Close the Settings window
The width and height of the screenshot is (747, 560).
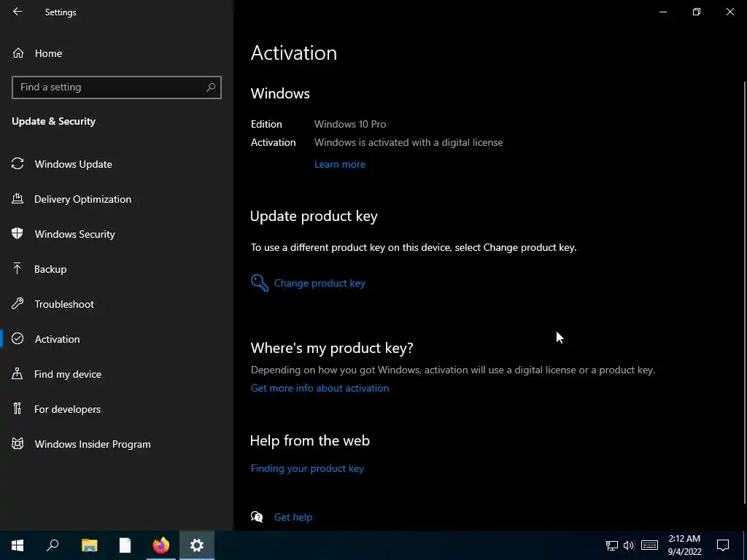729,12
